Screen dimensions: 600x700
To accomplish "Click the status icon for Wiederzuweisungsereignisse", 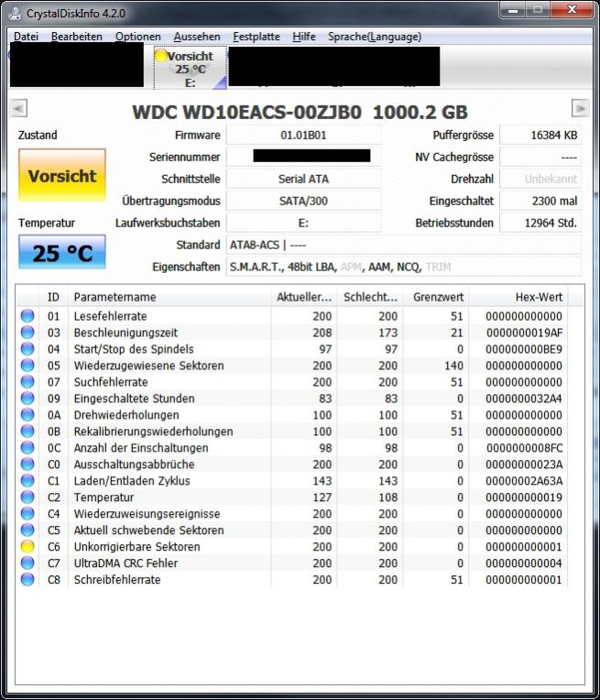I will pos(27,513).
